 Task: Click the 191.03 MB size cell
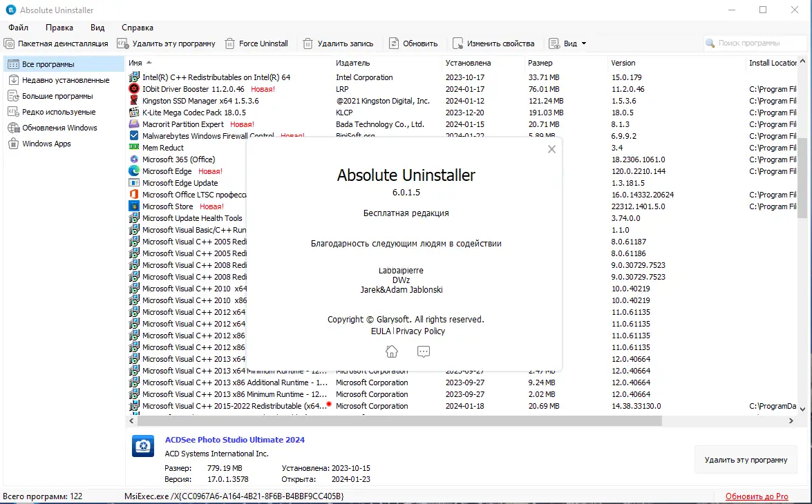pos(546,113)
